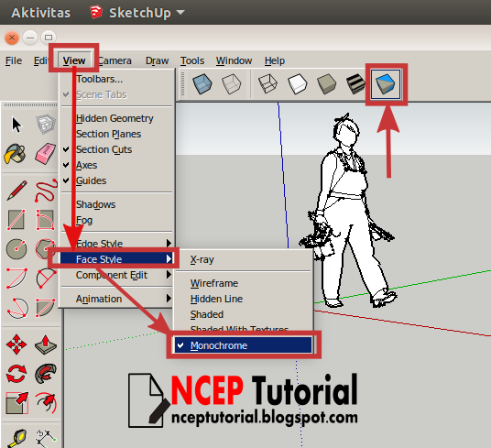Open the Help menu
The image size is (491, 448).
pyautogui.click(x=275, y=60)
